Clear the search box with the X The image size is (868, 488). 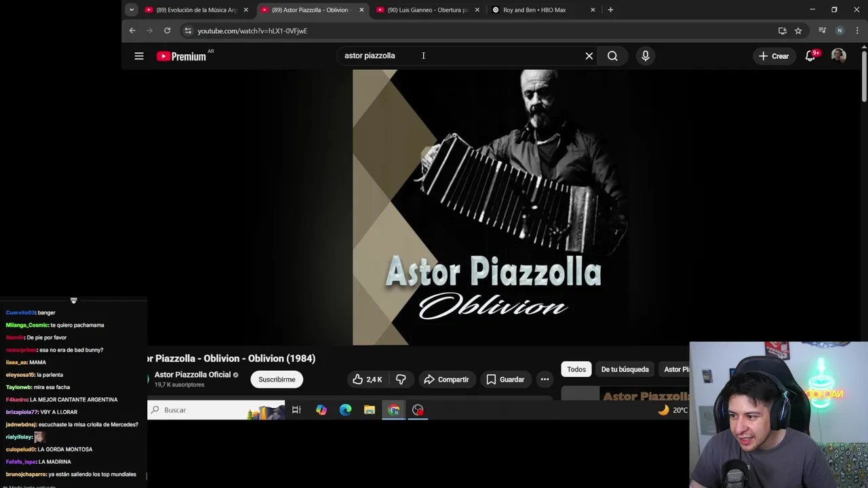pyautogui.click(x=589, y=56)
